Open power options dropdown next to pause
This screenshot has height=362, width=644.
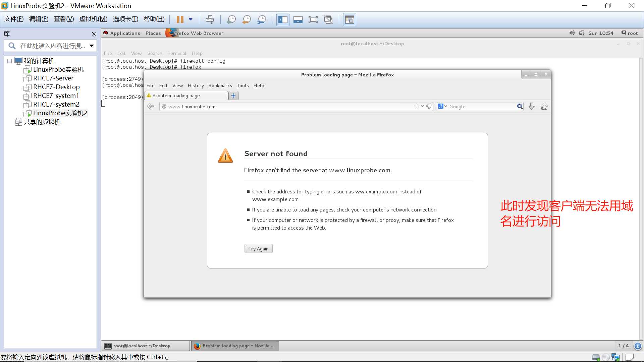tap(191, 19)
